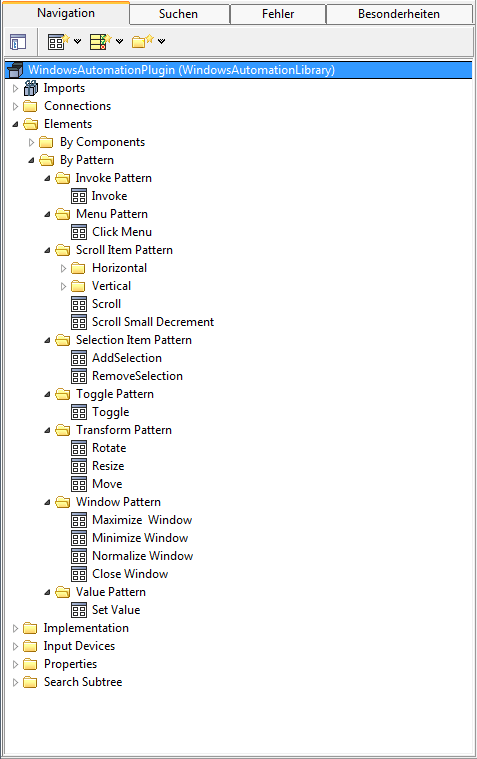Expand the Horizontal folder
This screenshot has width=477, height=759.
tap(63, 268)
